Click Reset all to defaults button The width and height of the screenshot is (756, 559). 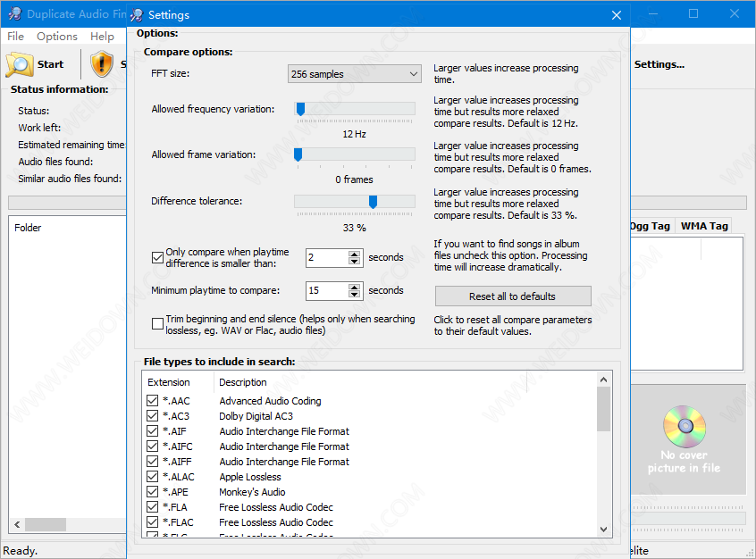tap(513, 296)
